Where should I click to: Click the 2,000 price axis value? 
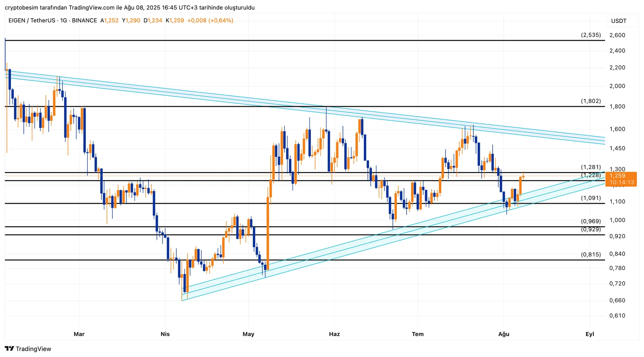[x=617, y=86]
